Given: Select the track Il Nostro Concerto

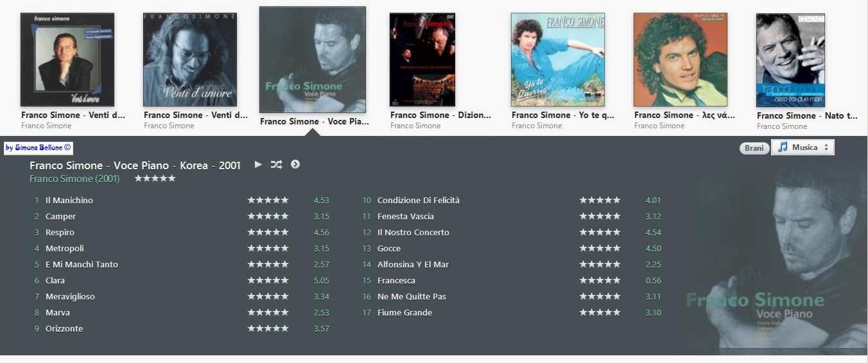Looking at the screenshot, I should click(x=413, y=232).
